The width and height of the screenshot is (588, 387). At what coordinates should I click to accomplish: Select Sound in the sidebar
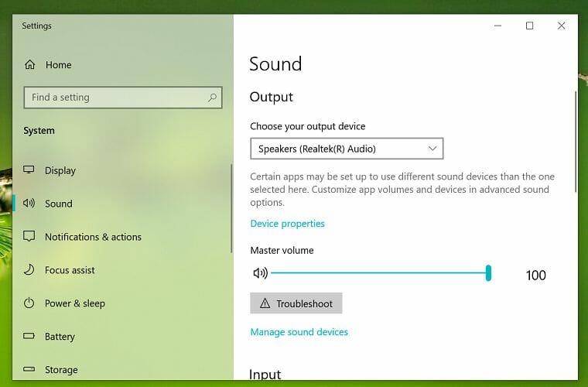click(122, 204)
